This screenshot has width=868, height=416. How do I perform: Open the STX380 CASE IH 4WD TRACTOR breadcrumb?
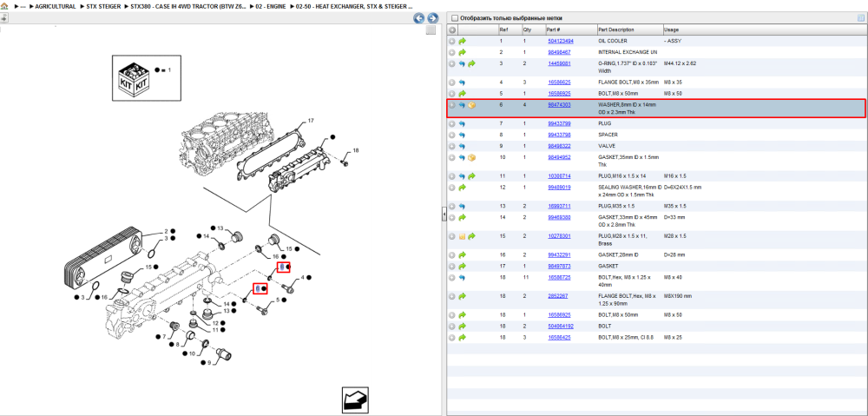187,7
